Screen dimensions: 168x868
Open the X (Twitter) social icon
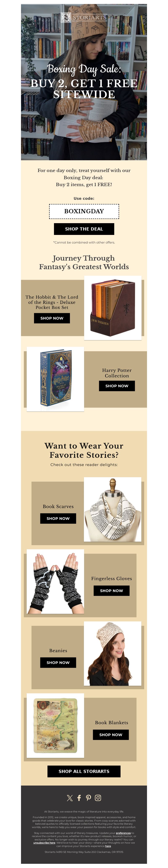70,798
